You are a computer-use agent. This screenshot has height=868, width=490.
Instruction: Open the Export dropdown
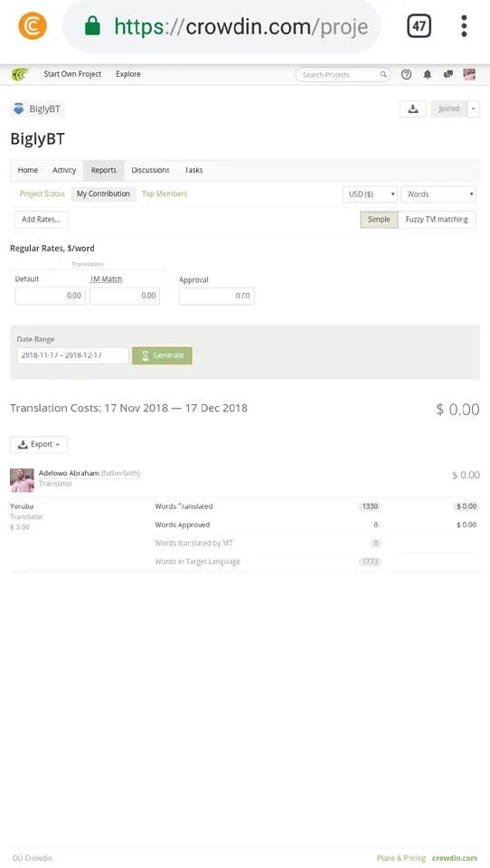(39, 445)
